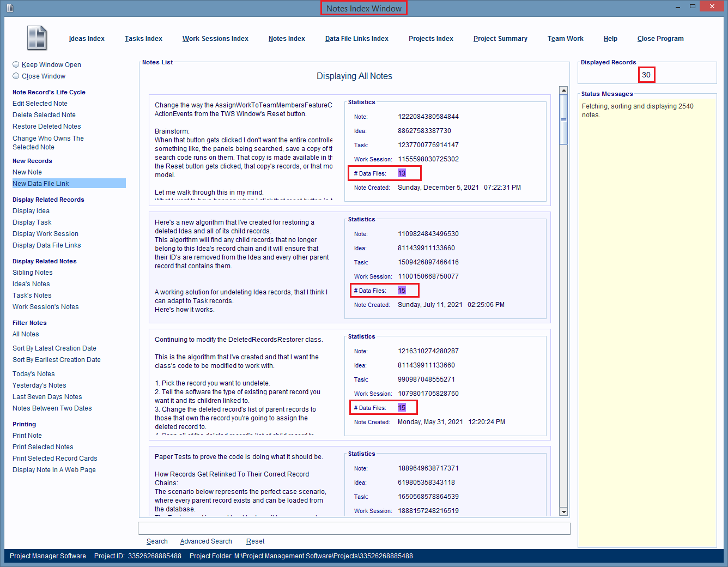Open the Ideas Index menu

(x=87, y=39)
